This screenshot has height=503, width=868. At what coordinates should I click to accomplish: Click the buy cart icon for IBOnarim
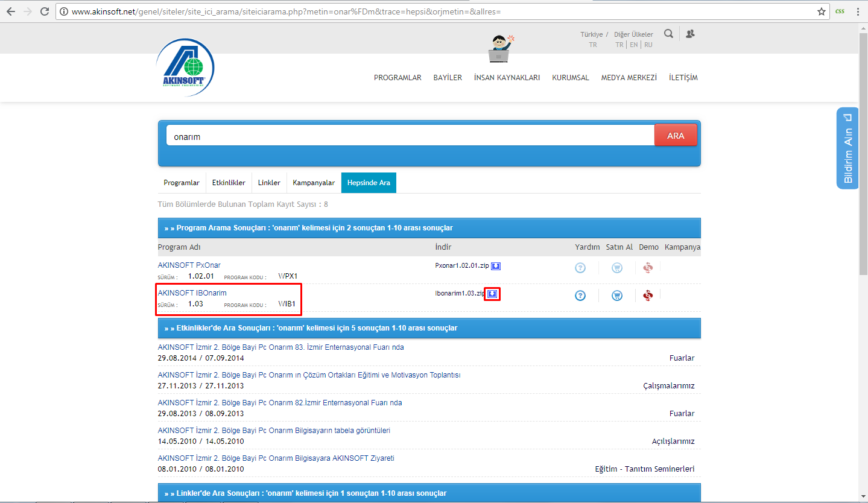[x=616, y=296]
